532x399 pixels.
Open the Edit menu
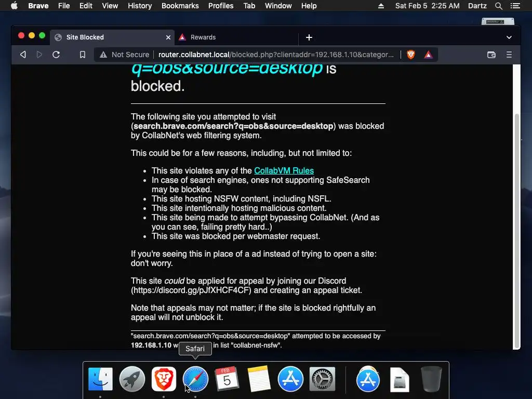point(86,6)
